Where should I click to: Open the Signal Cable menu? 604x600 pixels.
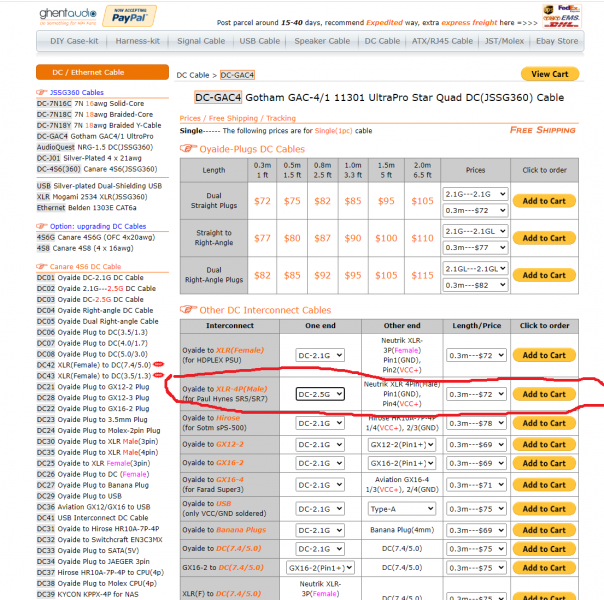[201, 41]
